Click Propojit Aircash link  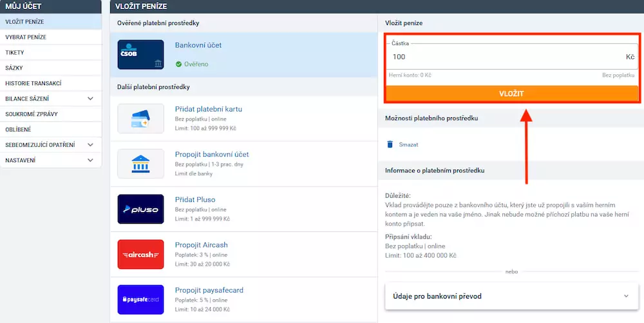coord(201,245)
